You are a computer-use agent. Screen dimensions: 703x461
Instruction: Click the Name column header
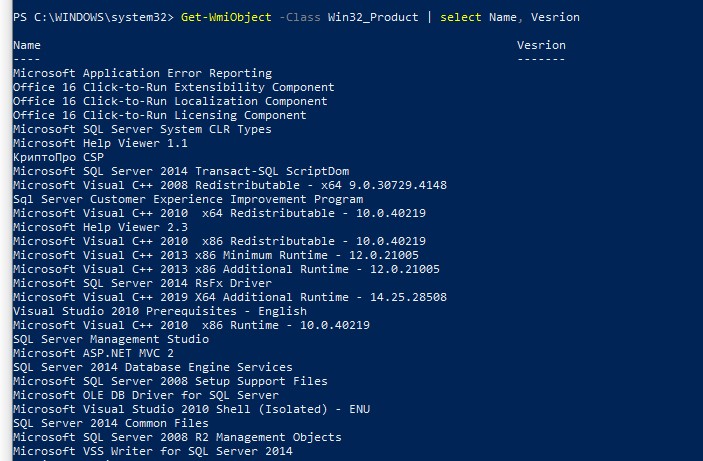(x=27, y=45)
